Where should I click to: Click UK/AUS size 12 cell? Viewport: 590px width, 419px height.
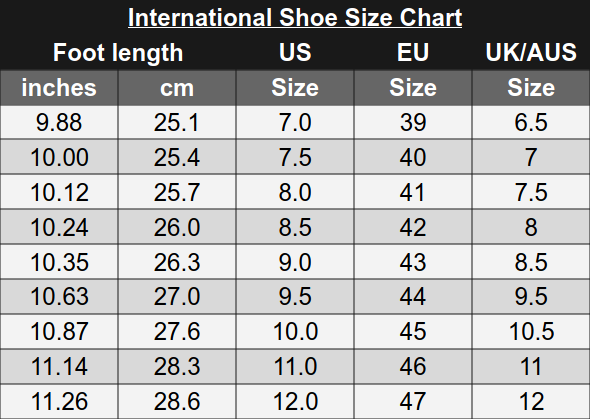(x=531, y=401)
